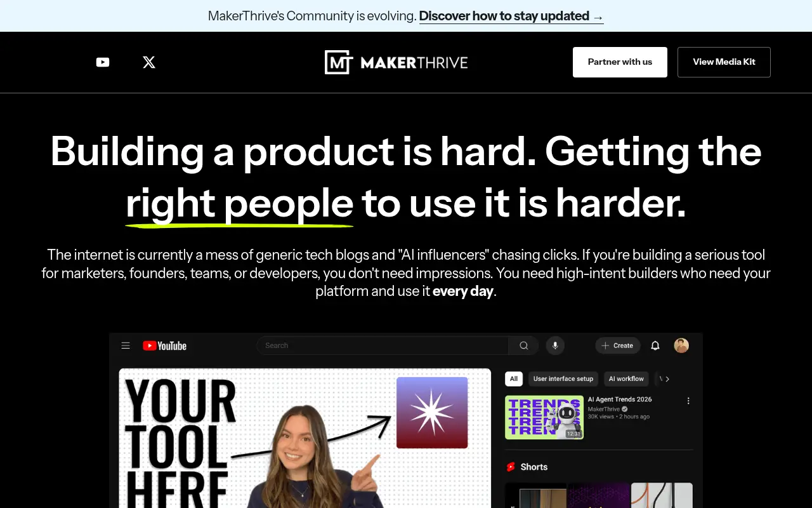Image resolution: width=812 pixels, height=508 pixels.
Task: Click the starburst tool icon in thumbnail
Action: pos(432,413)
